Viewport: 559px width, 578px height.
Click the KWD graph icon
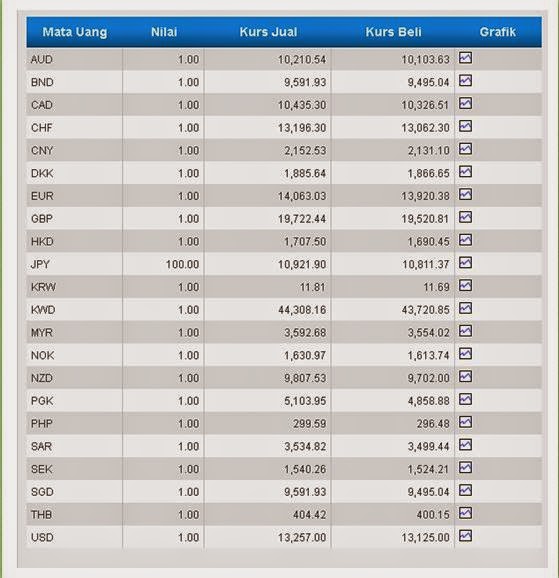coord(465,308)
